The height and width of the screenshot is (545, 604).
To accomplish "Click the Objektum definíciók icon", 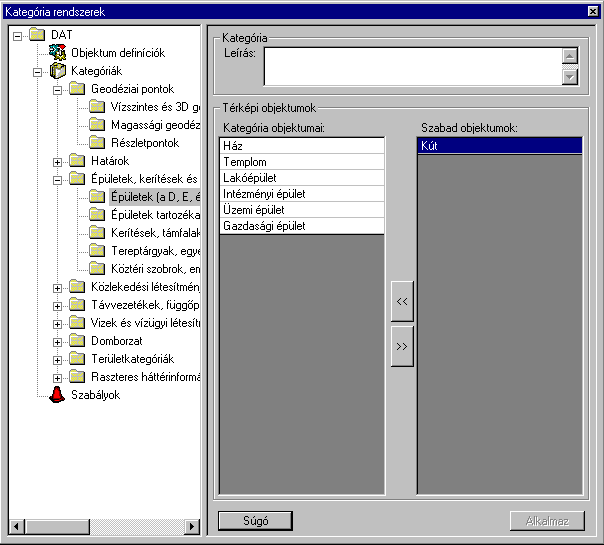I will [x=58, y=53].
